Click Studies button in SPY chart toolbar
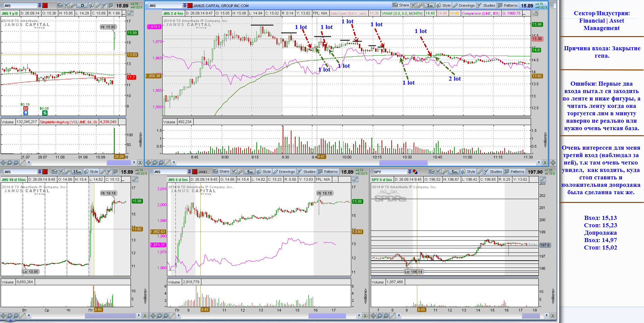Screen dimensions: 644x323 point(493,172)
